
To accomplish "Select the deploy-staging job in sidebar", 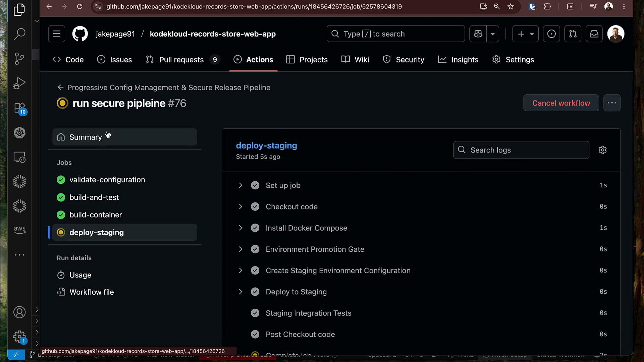I will tap(125, 232).
